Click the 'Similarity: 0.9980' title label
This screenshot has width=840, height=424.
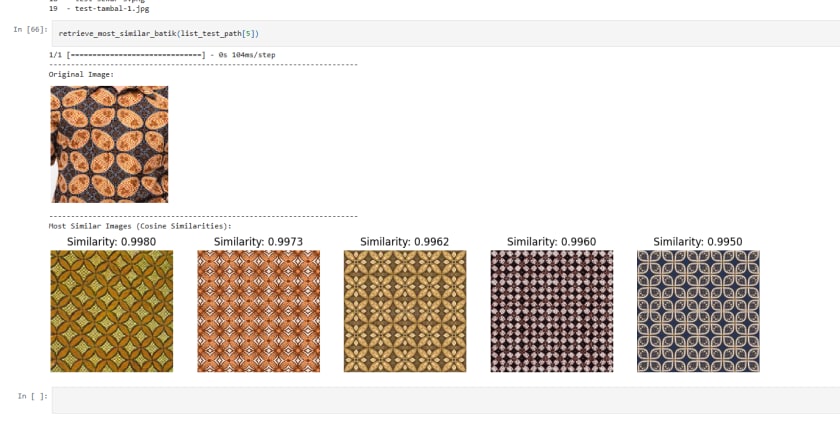tap(111, 242)
